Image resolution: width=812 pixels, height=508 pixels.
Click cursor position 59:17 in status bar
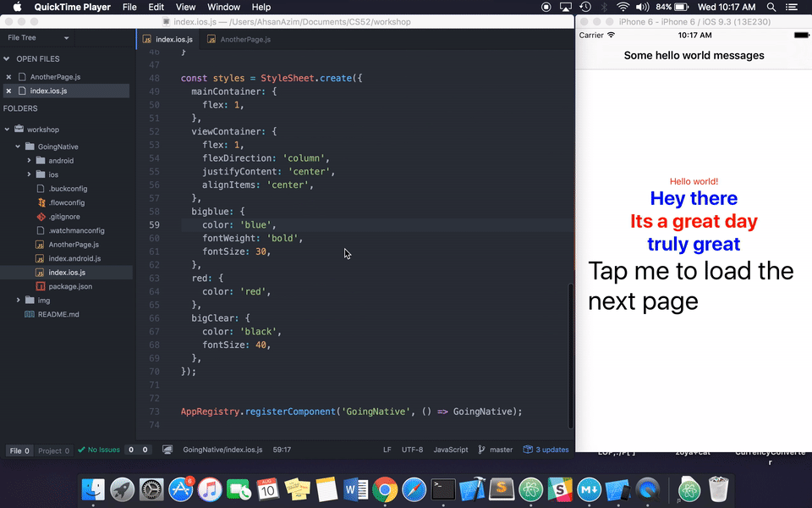click(x=282, y=450)
